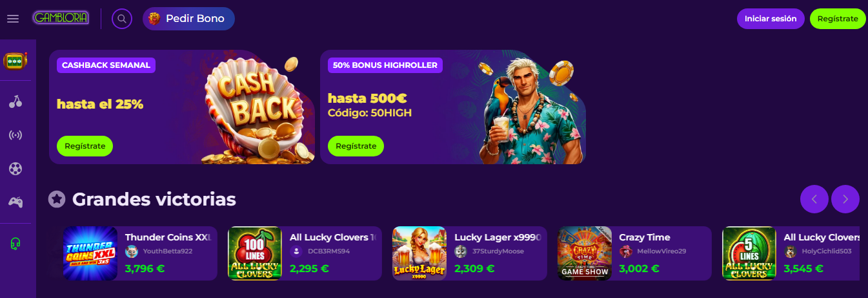Image resolution: width=868 pixels, height=298 pixels.
Task: Open the Crazy Time game thumbnail
Action: coord(584,253)
